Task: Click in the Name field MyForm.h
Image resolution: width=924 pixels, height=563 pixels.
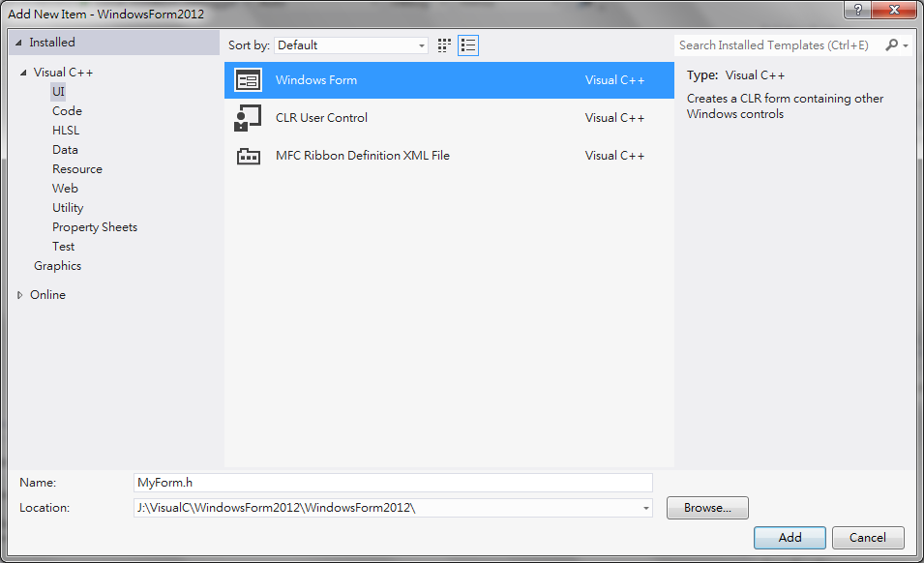Action: [x=393, y=483]
